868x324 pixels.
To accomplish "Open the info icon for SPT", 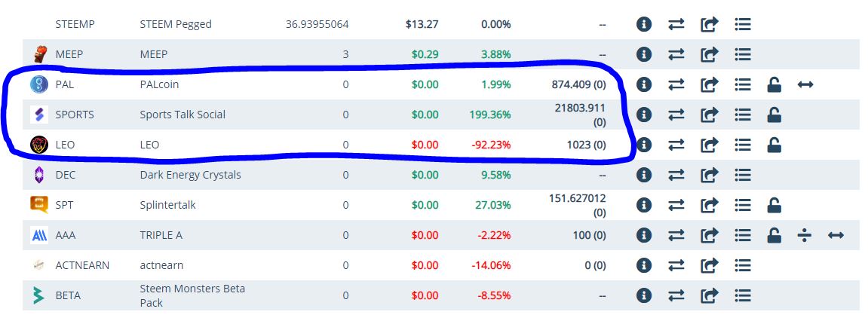I will 643,205.
